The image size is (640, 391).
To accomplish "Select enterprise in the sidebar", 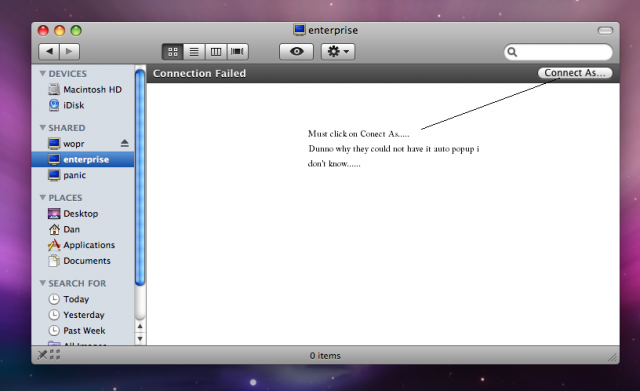I will [x=83, y=159].
